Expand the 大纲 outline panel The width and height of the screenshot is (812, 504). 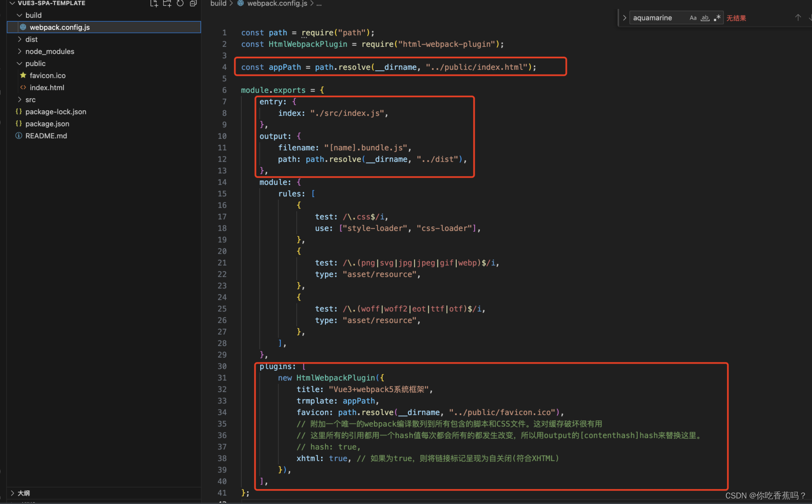13,493
